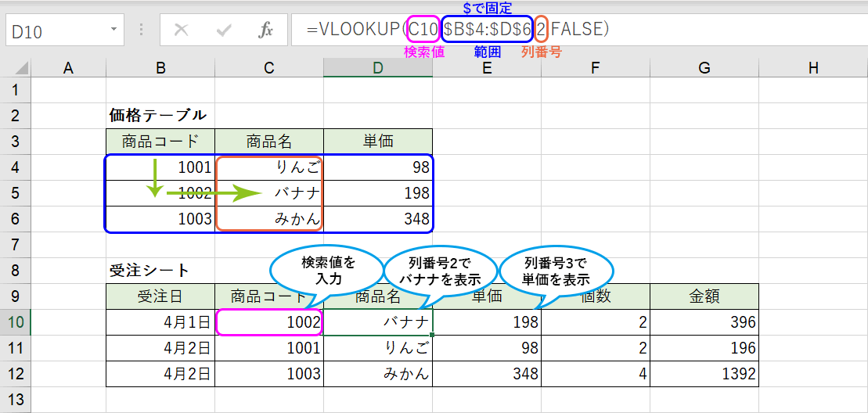Click order sheet cell D12 みかん

[x=378, y=375]
